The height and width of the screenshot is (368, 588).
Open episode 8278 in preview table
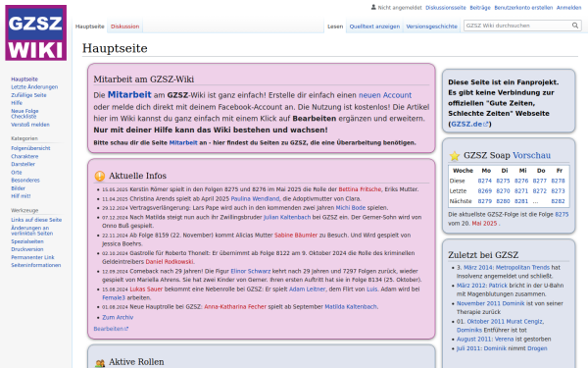click(558, 181)
